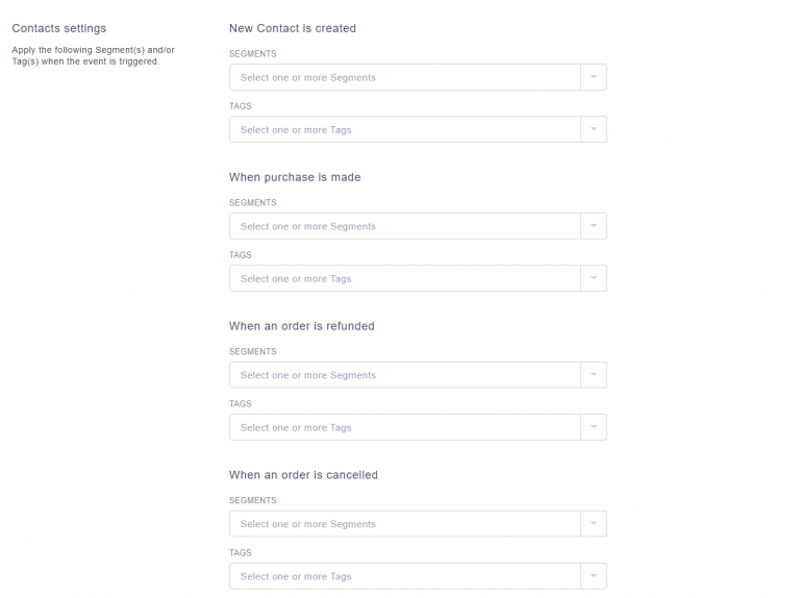Expand Tags arrow for order refunded section
The width and height of the screenshot is (800, 598).
point(593,428)
